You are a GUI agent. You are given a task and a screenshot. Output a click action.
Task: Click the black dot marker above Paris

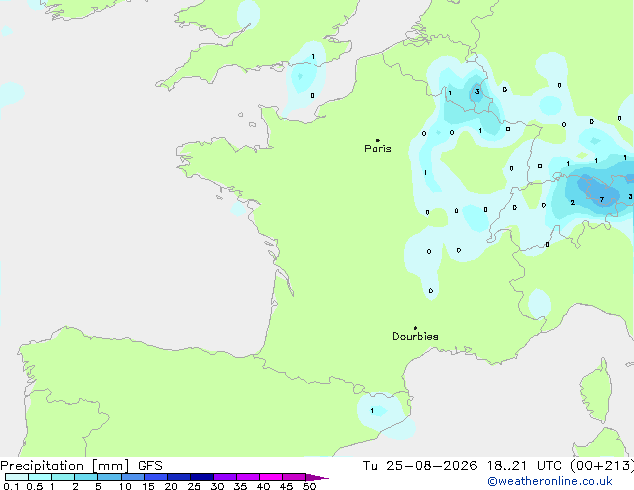(378, 140)
